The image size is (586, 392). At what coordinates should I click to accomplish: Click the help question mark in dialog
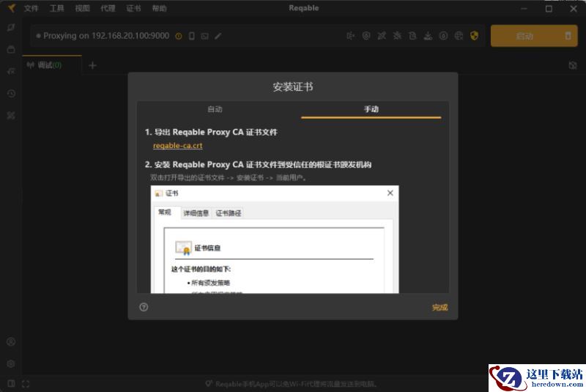click(144, 307)
